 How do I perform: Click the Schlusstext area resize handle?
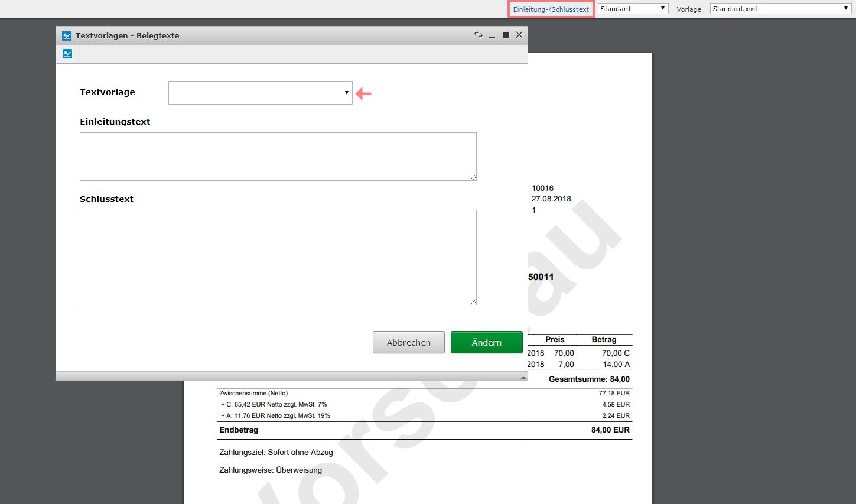[473, 302]
